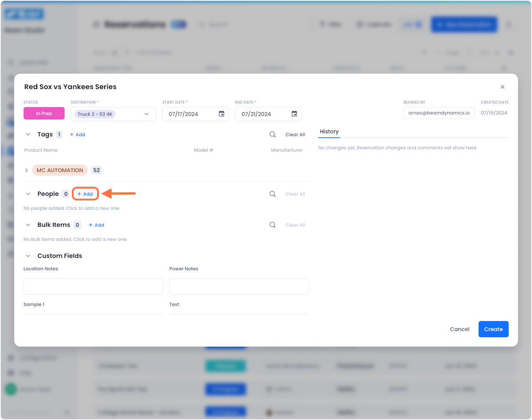Viewport: 532px width, 420px height.
Task: Click the Product Name column header
Action: click(41, 150)
